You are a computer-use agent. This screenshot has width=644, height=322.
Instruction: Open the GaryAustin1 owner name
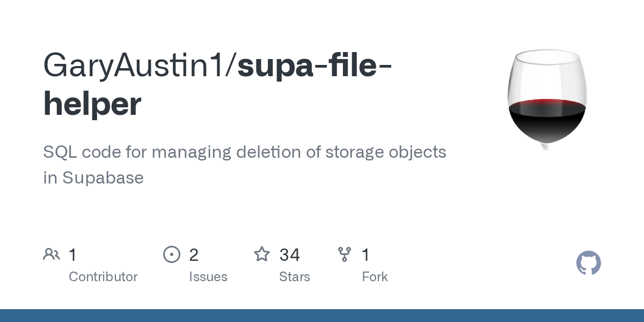(x=137, y=65)
